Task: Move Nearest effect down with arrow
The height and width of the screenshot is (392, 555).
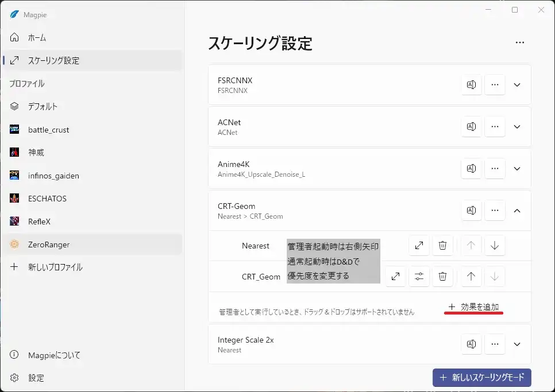Action: [x=494, y=246]
